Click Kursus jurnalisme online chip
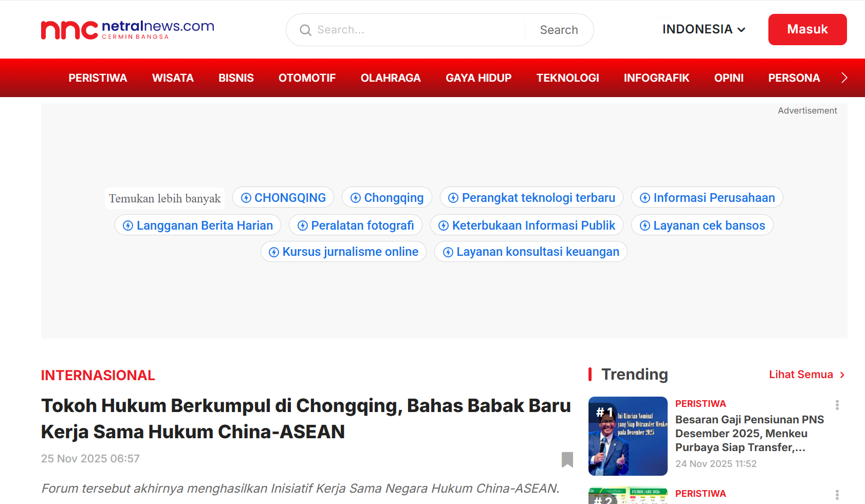 point(343,252)
